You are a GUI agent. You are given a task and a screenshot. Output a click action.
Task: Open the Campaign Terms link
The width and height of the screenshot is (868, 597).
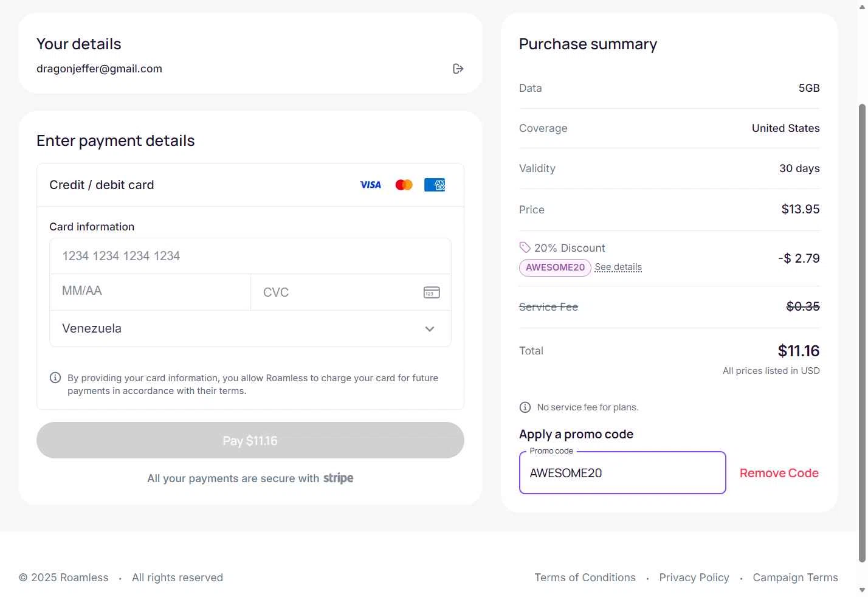click(x=795, y=578)
